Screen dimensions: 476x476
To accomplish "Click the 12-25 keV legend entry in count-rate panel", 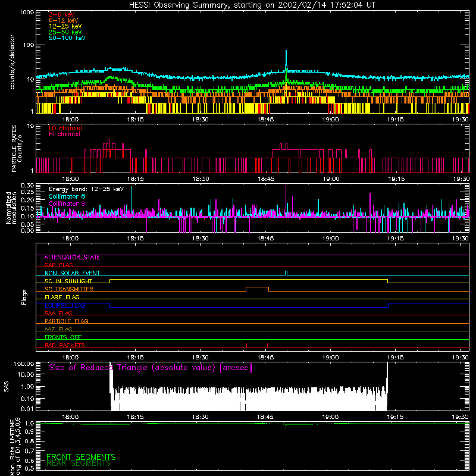I will click(65, 26).
